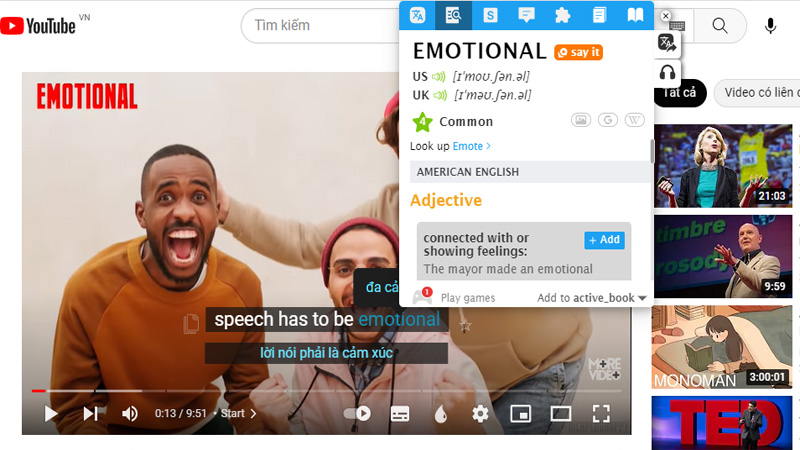Click the headphones icon beside the popup
The image size is (800, 450).
click(x=667, y=72)
